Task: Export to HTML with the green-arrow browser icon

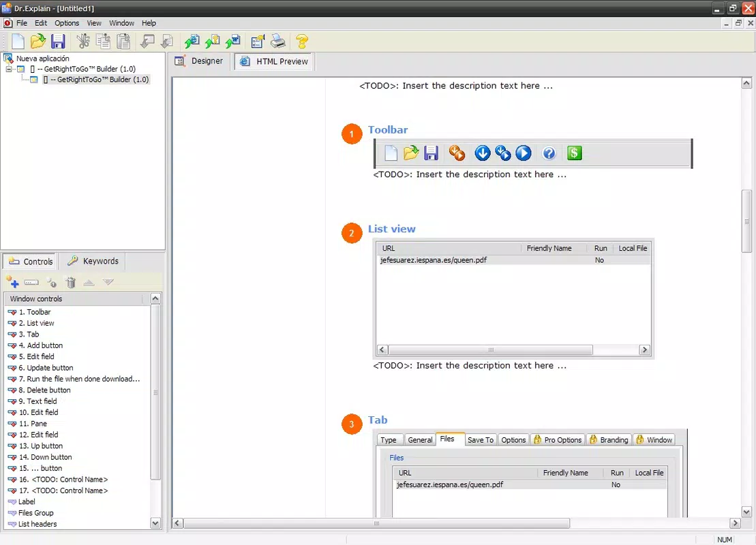Action: coord(192,42)
